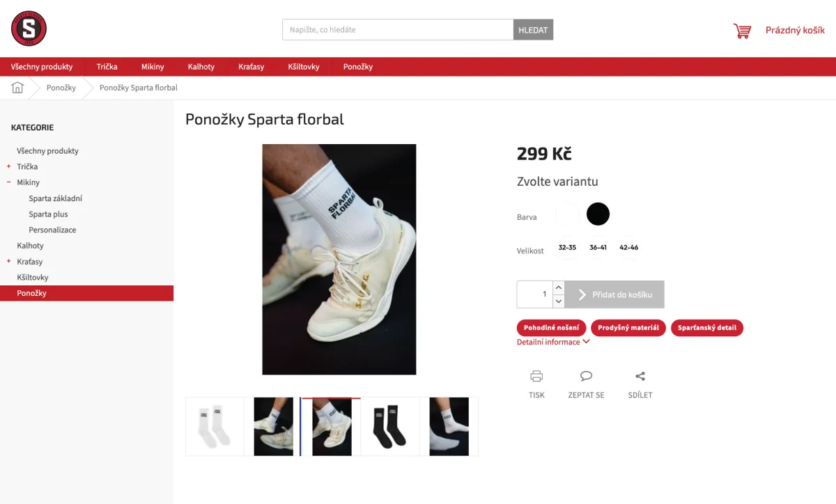Choose size 42-46

(628, 248)
